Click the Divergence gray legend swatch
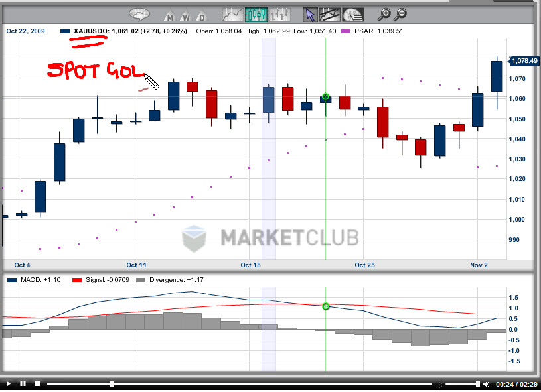Image resolution: width=541 pixels, height=392 pixels. [x=141, y=280]
